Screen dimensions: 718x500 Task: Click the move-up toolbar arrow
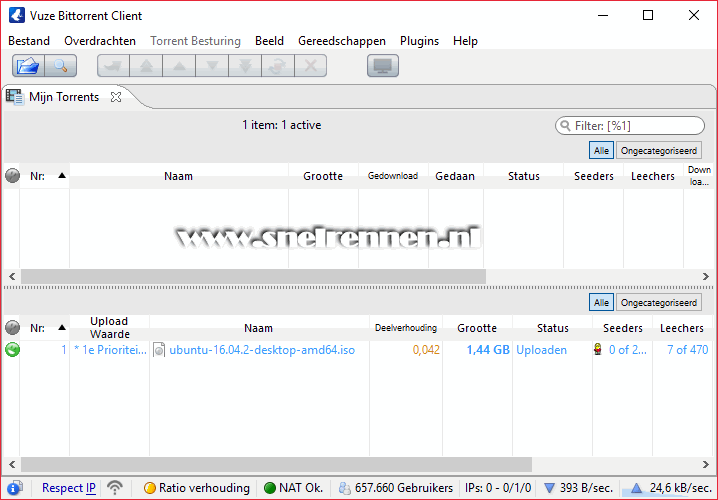point(179,66)
